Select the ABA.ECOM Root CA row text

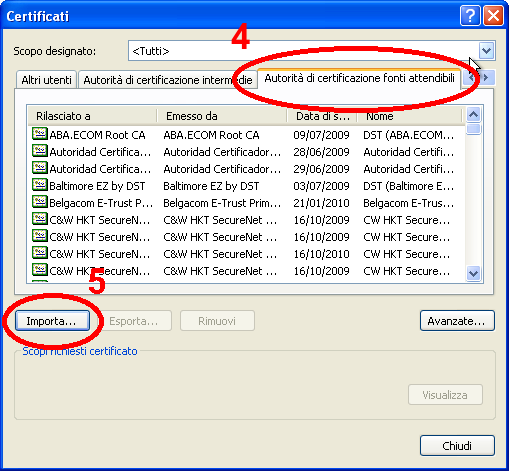pos(97,135)
